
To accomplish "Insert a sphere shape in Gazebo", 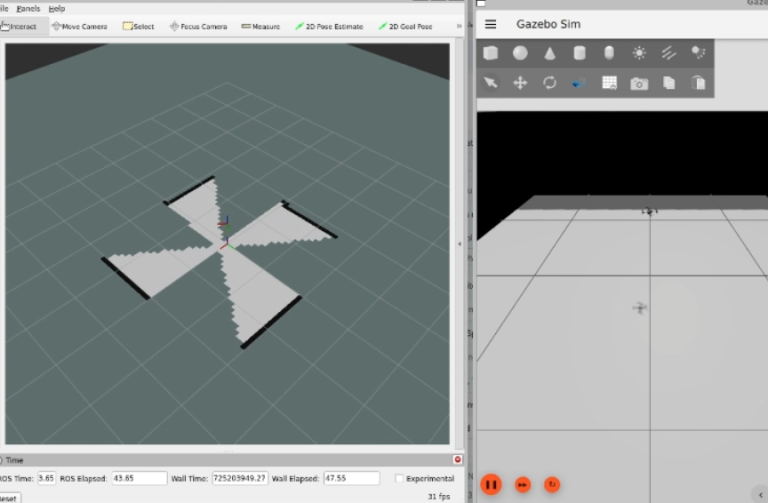I will pyautogui.click(x=520, y=53).
